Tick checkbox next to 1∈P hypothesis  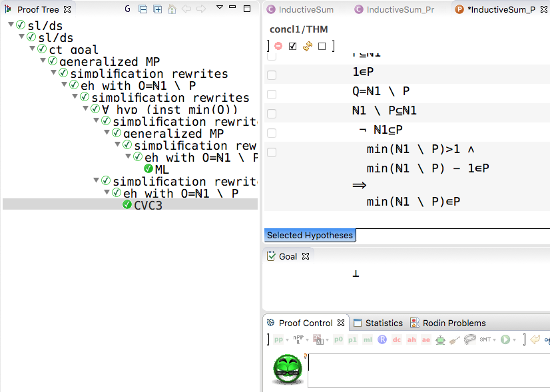(272, 75)
